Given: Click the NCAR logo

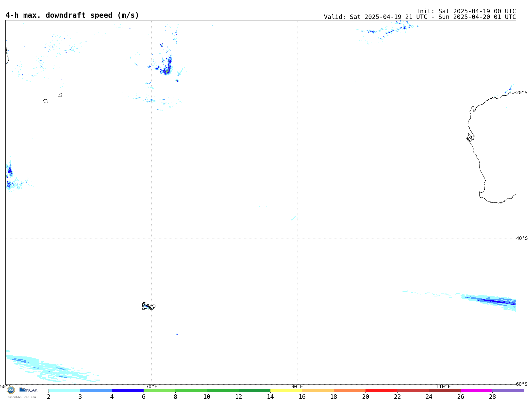Looking at the screenshot, I should pyautogui.click(x=28, y=390).
